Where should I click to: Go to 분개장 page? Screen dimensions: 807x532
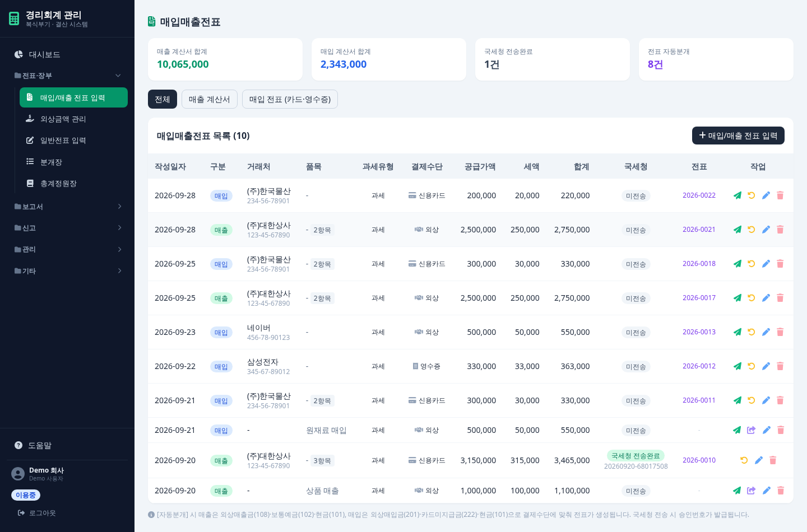pos(73,162)
